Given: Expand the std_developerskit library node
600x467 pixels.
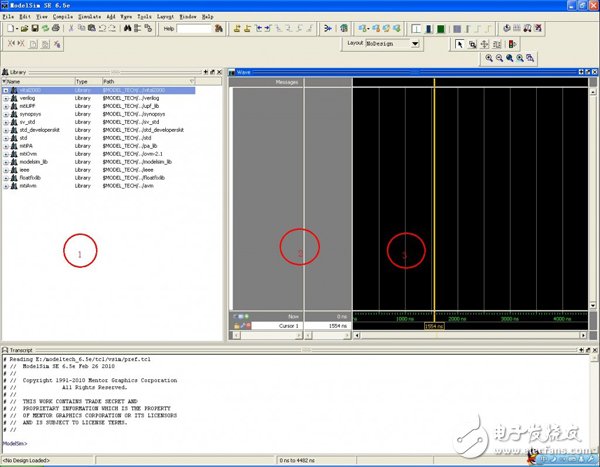Looking at the screenshot, I should pos(5,130).
